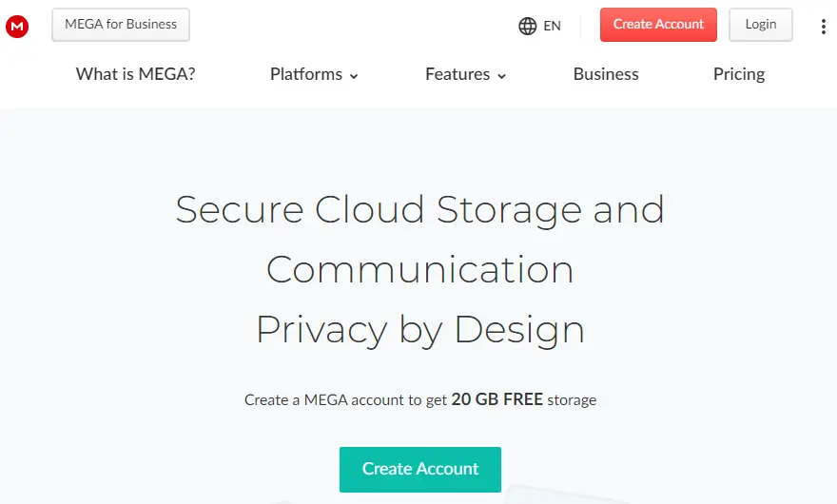Image resolution: width=837 pixels, height=504 pixels.
Task: Click the bold 20 GB FREE text
Action: (496, 399)
